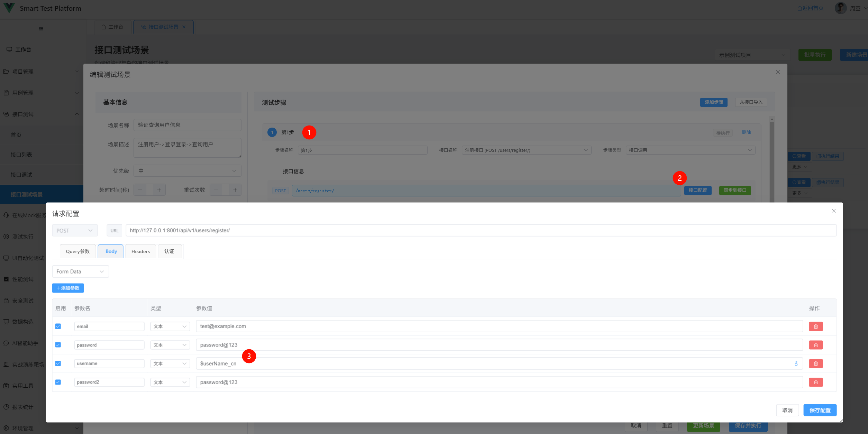The image size is (868, 434).
Task: Switch to the Headers tab
Action: point(140,251)
